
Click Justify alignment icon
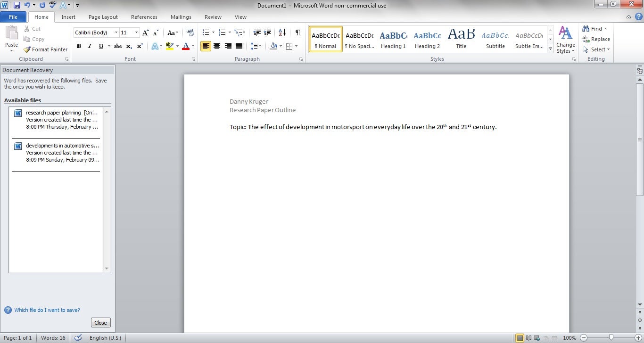pyautogui.click(x=239, y=46)
